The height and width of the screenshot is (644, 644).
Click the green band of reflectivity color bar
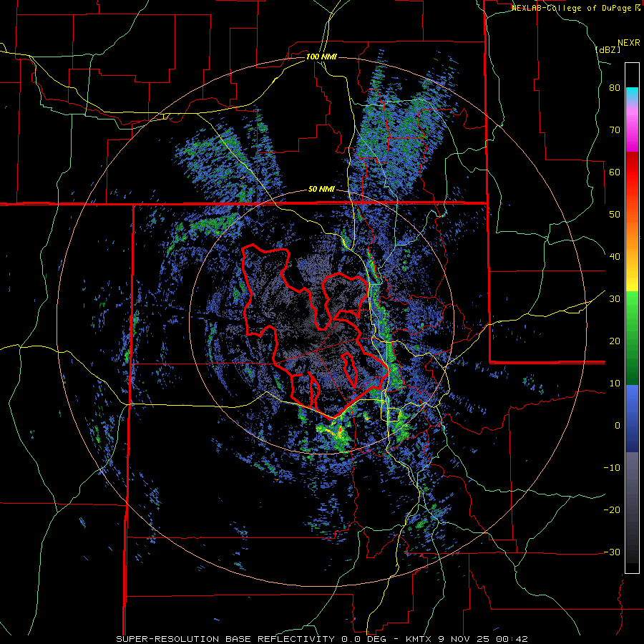point(632,339)
